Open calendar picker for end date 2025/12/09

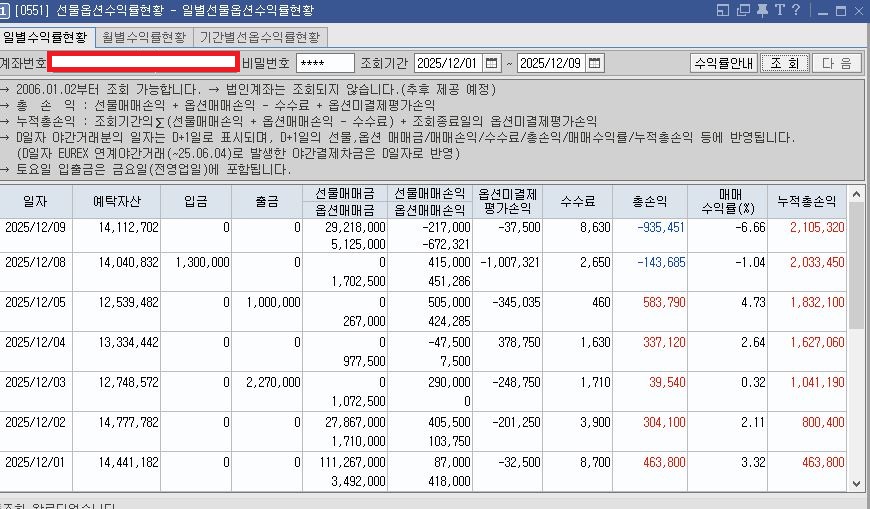click(594, 63)
